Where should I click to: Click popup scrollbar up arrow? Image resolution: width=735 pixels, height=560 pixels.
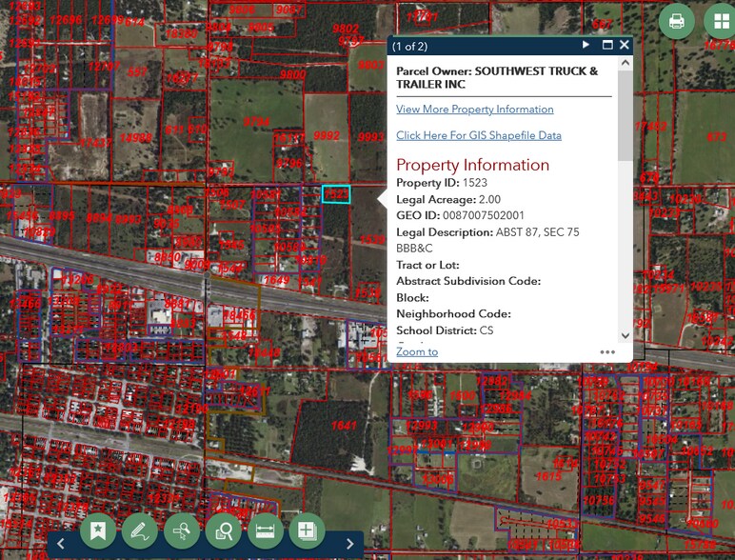point(626,64)
